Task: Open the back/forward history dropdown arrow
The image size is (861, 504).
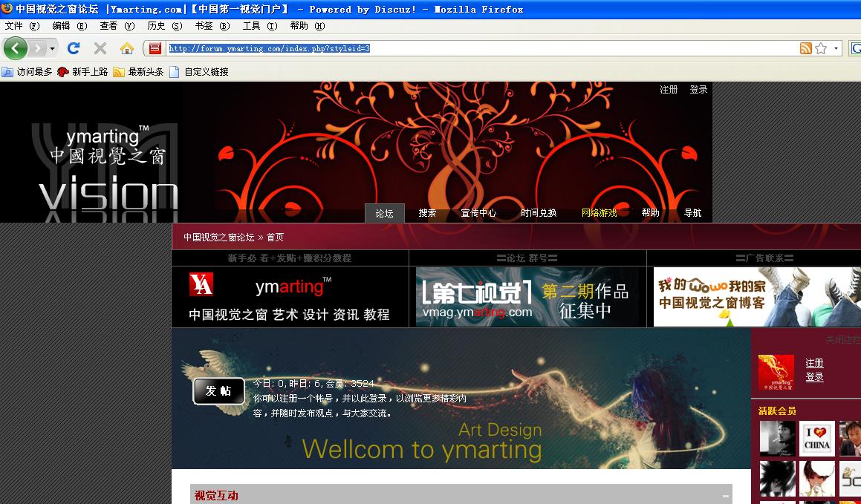Action: coord(52,49)
